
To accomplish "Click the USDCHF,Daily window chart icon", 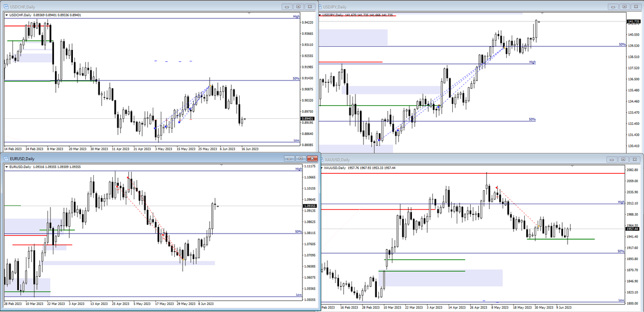I will 5,6.
